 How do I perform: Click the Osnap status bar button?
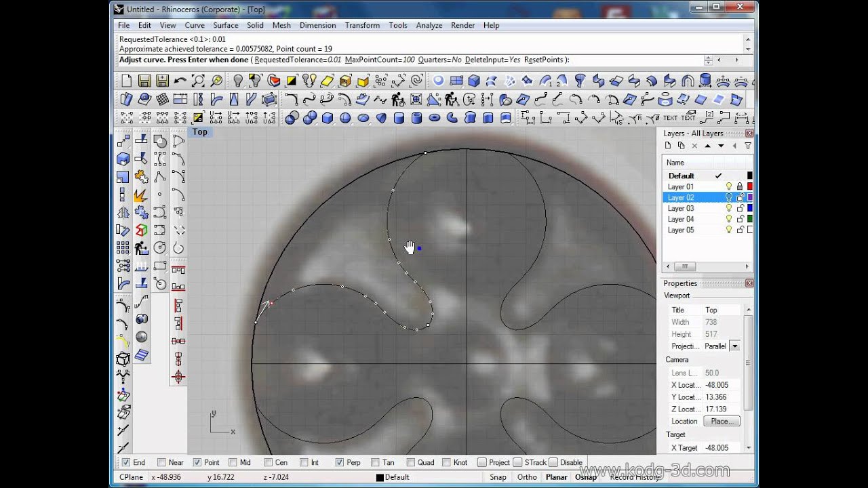(586, 477)
